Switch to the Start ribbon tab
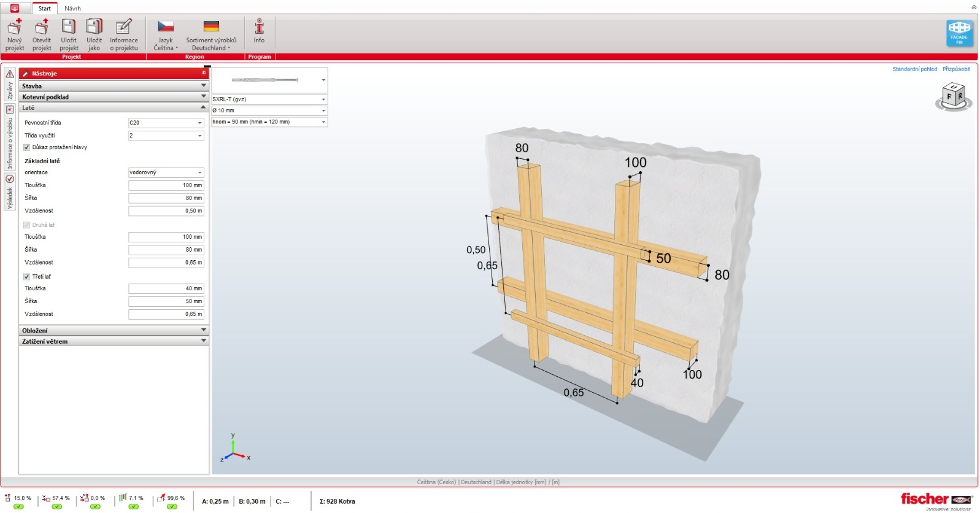980x513 pixels. (x=45, y=9)
